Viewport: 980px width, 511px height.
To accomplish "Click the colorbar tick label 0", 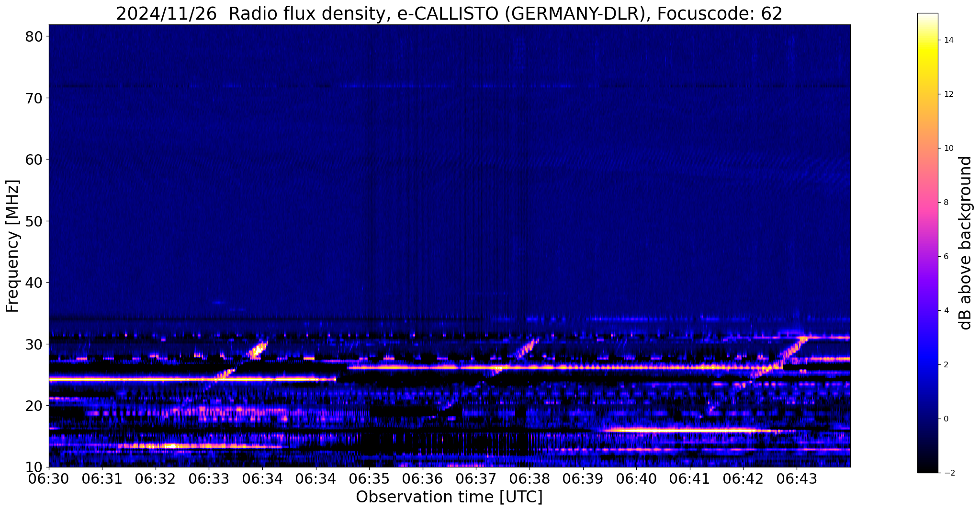I will [x=946, y=419].
